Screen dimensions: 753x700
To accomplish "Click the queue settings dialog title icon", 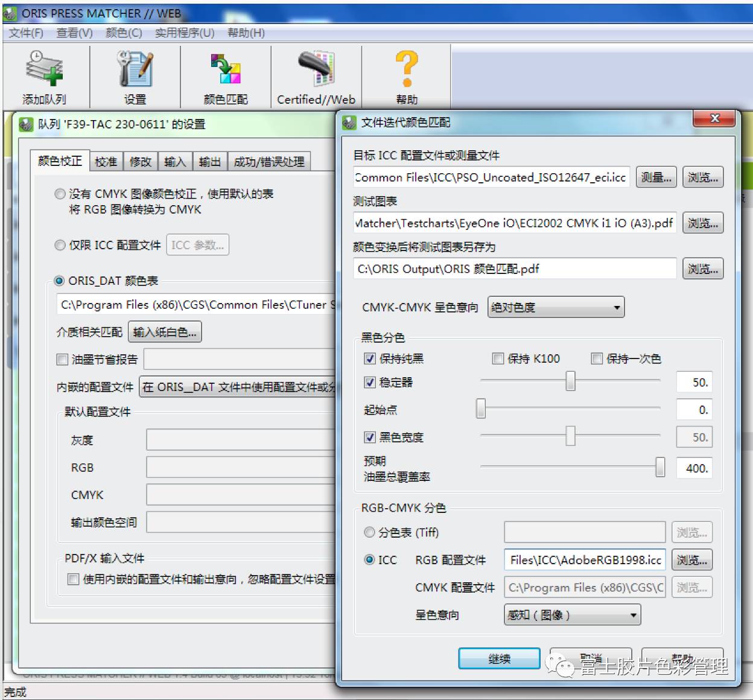I will click(x=26, y=124).
